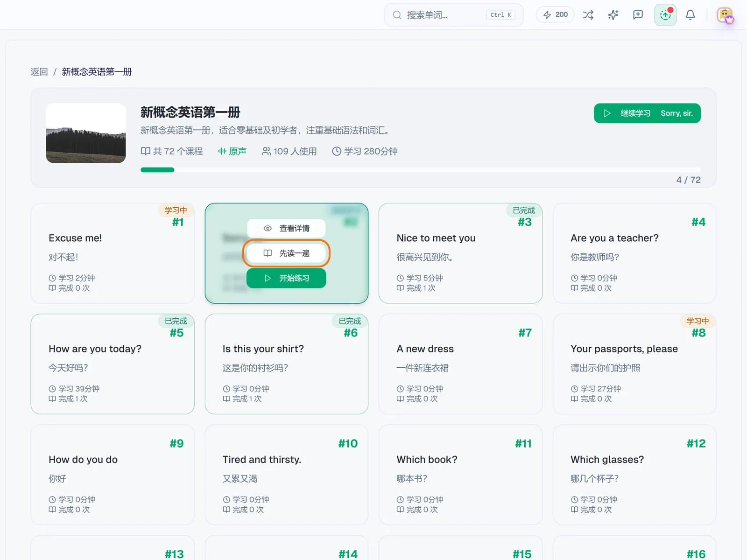Click the 4 / 72 progress count
Image resolution: width=747 pixels, height=560 pixels.
point(689,180)
